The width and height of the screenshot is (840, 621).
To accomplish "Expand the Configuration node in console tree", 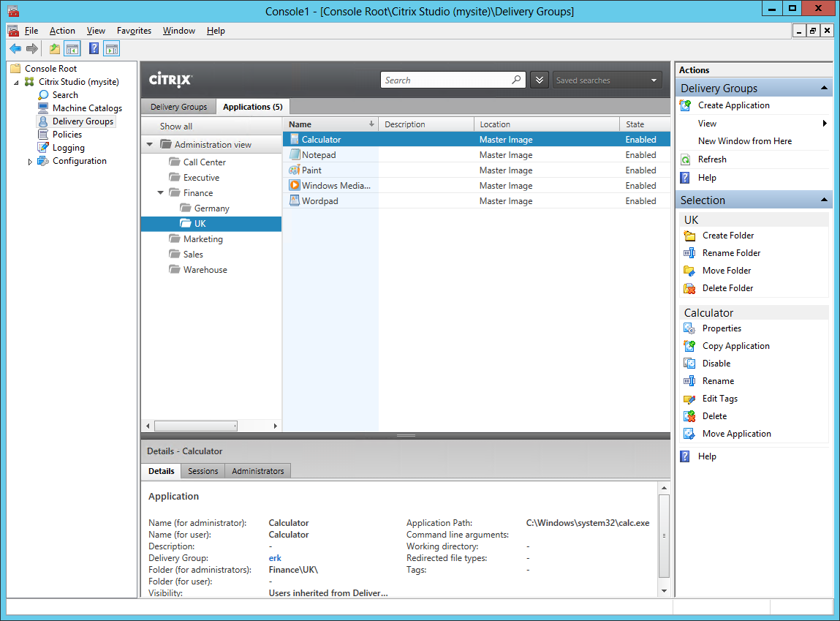I will pos(30,162).
